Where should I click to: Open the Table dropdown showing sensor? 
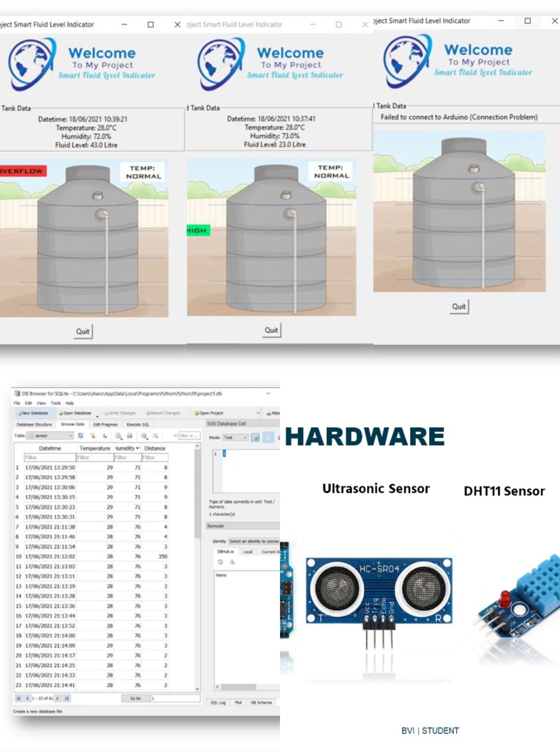pyautogui.click(x=50, y=436)
